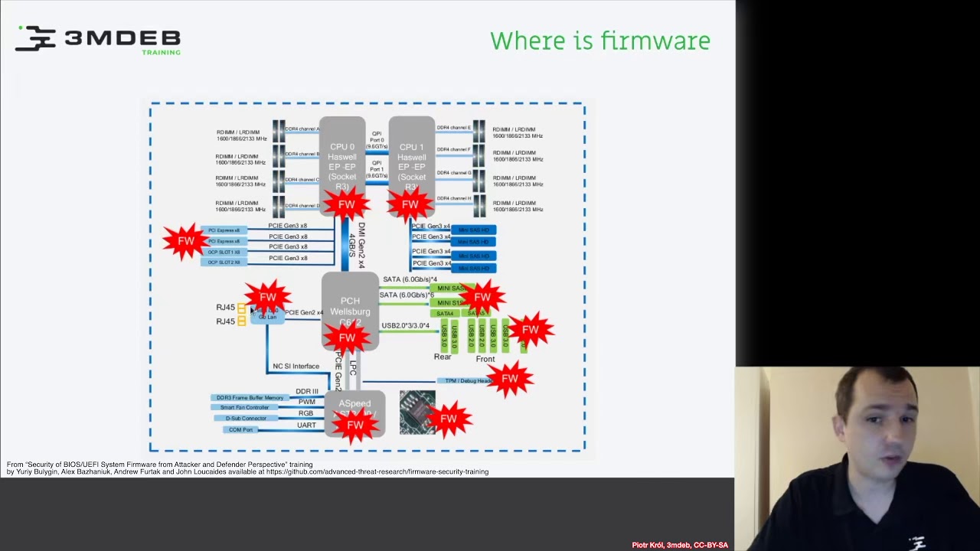Click the FW burst on CPU 0
980x551 pixels.
(346, 204)
